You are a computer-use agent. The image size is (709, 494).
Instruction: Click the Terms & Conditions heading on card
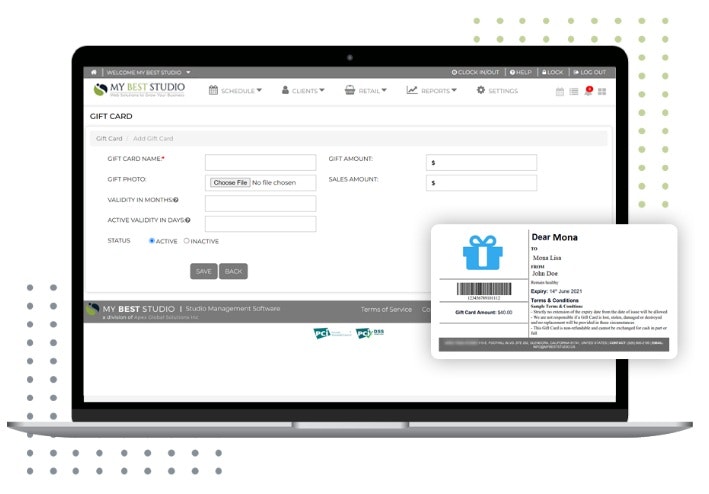[554, 300]
